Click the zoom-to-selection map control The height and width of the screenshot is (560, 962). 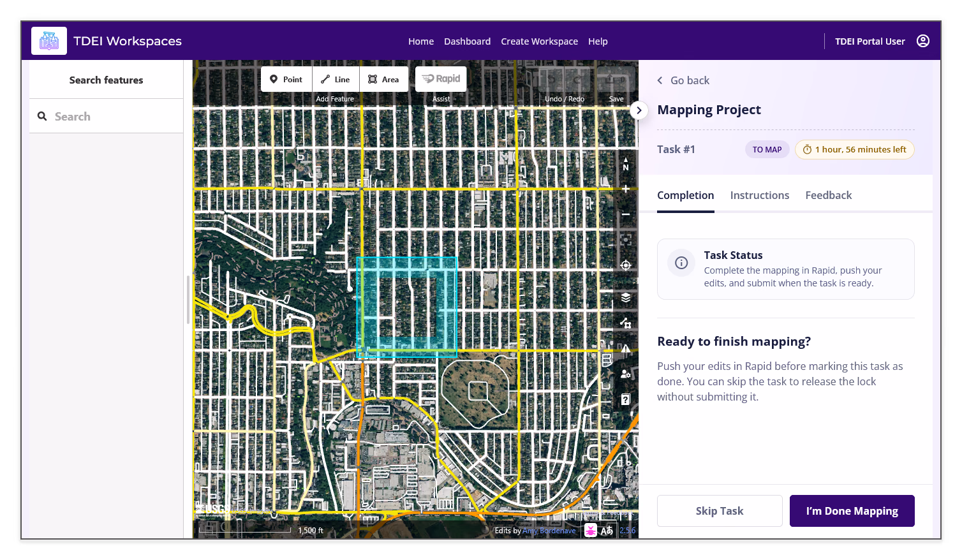click(626, 240)
